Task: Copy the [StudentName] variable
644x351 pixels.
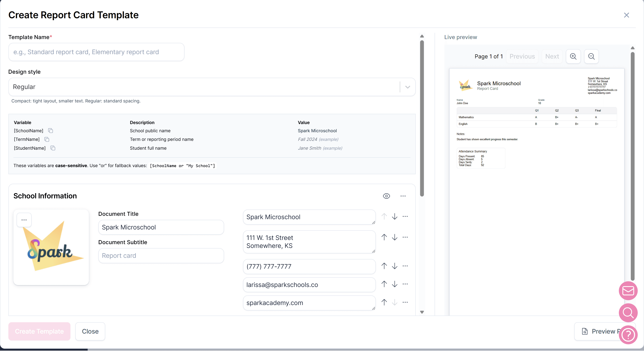Action: pyautogui.click(x=53, y=148)
